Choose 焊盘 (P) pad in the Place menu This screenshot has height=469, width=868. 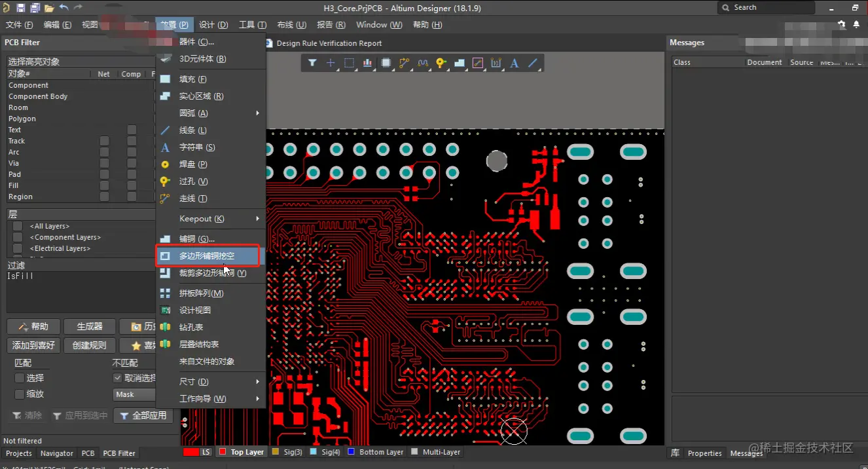(x=211, y=164)
